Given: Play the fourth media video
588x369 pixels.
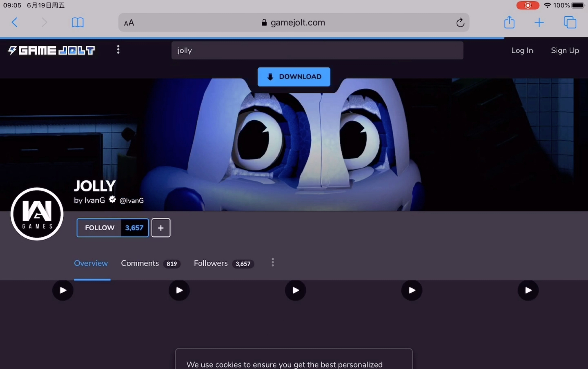Looking at the screenshot, I should [x=412, y=290].
